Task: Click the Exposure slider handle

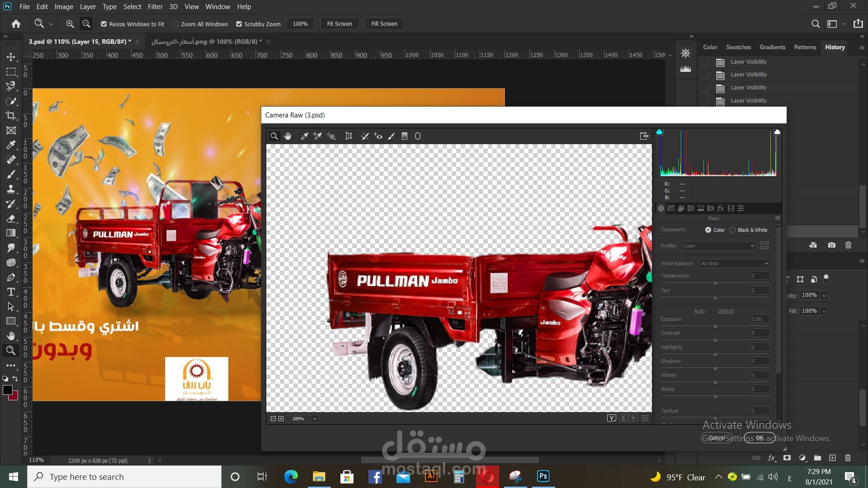Action: tap(715, 326)
